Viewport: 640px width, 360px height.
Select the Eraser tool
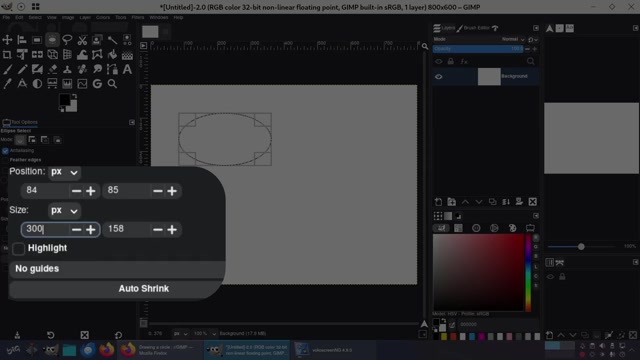coord(52,69)
